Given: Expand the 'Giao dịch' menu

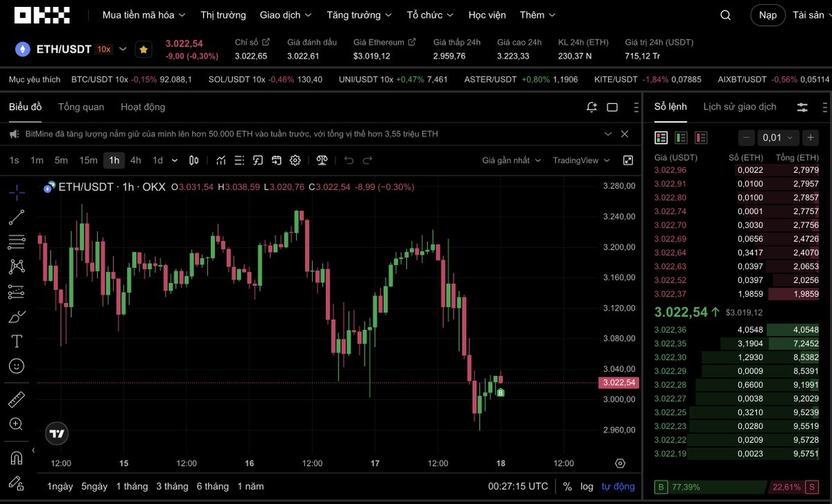Looking at the screenshot, I should (286, 15).
